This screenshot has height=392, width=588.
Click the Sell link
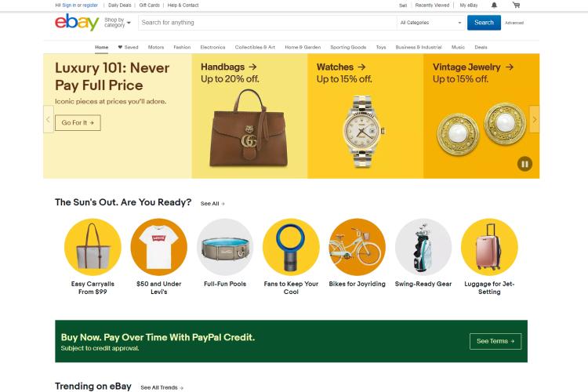point(403,5)
